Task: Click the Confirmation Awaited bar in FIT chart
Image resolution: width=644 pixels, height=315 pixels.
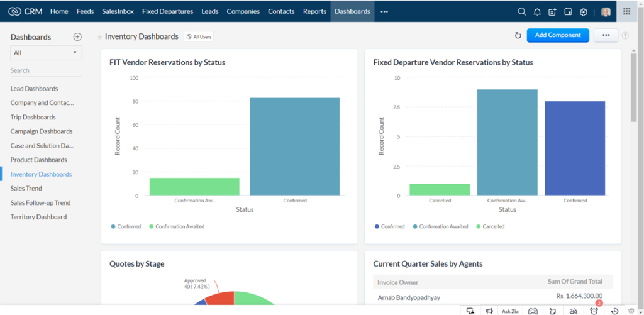Action: [194, 187]
